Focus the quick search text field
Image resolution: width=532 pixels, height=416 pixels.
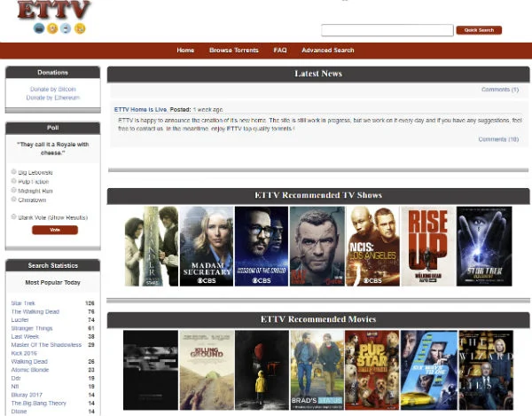(x=387, y=30)
